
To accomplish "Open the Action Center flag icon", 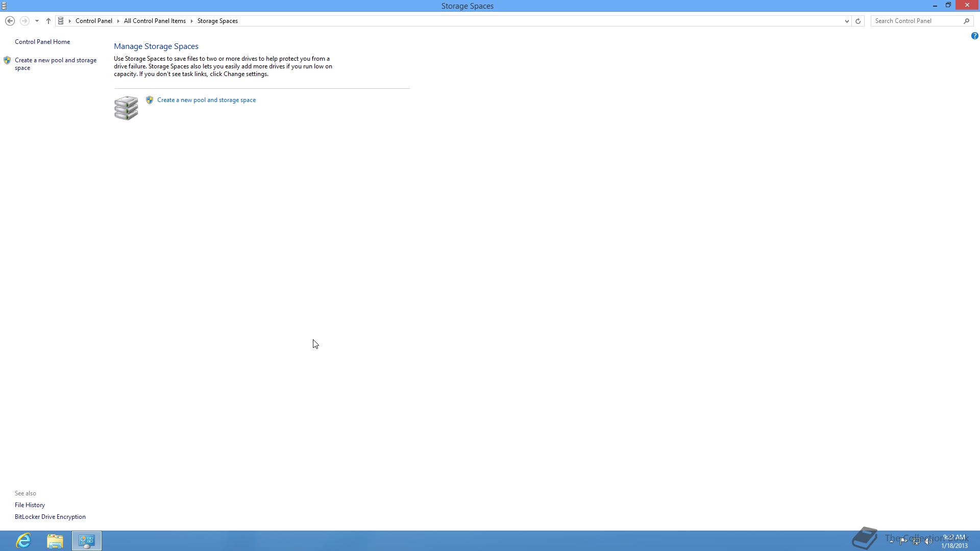I will (x=903, y=541).
